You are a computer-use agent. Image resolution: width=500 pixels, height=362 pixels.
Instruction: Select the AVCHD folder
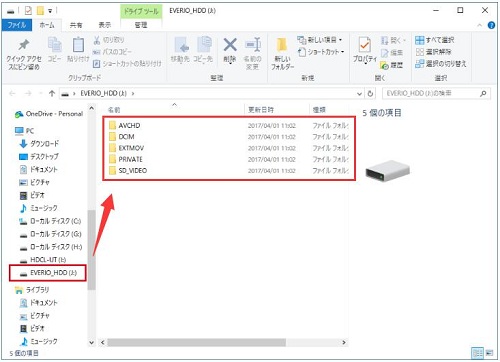coord(124,126)
